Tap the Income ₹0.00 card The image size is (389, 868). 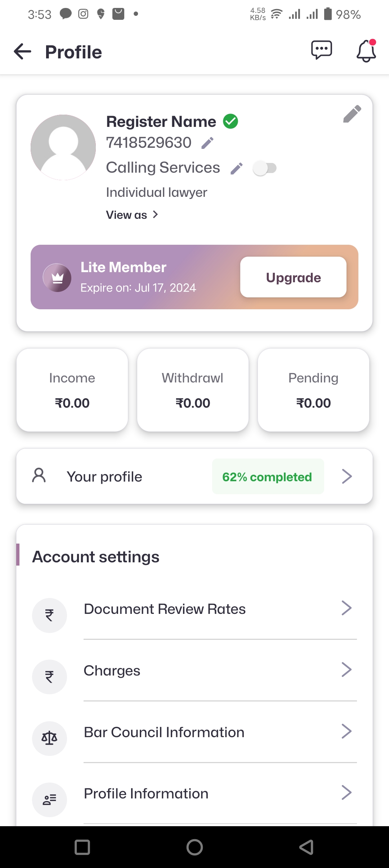72,390
